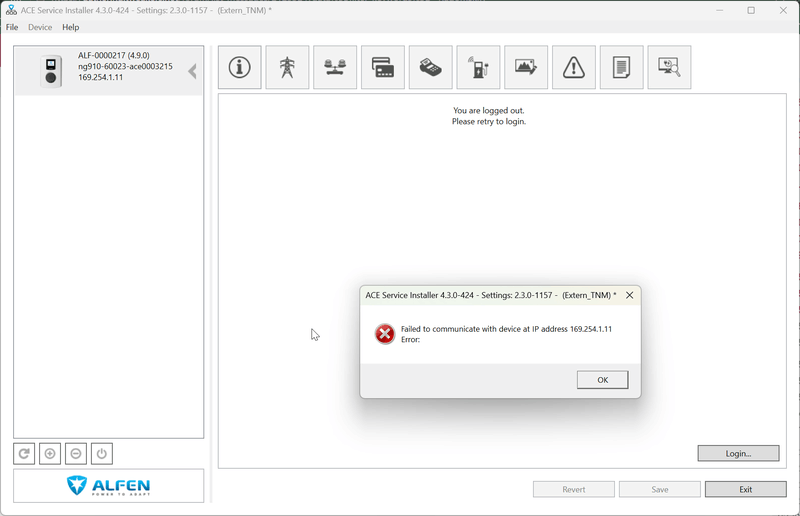800x516 pixels.
Task: Click OK in the error dialog
Action: pyautogui.click(x=603, y=380)
